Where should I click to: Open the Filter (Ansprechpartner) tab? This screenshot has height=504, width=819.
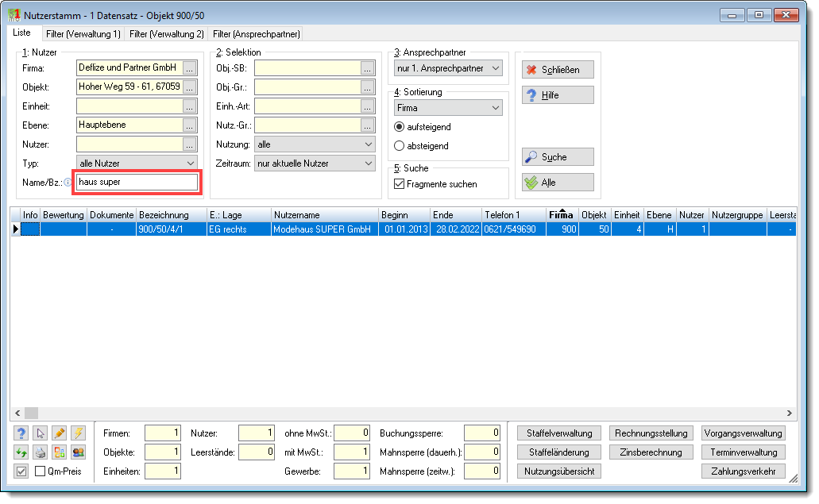point(257,34)
